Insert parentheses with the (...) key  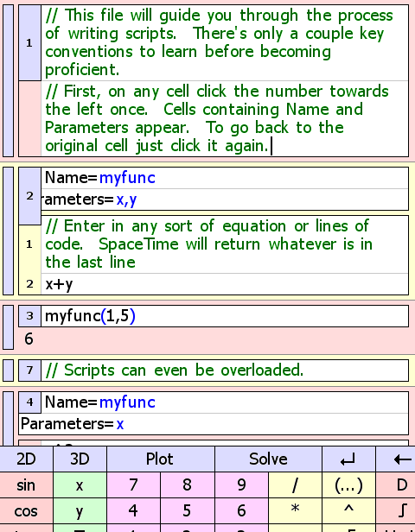[x=348, y=485]
